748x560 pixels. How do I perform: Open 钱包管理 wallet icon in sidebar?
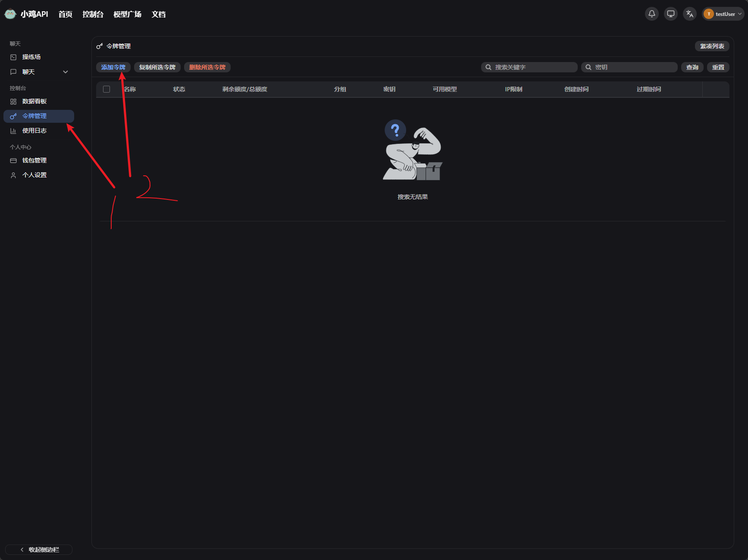pos(13,160)
